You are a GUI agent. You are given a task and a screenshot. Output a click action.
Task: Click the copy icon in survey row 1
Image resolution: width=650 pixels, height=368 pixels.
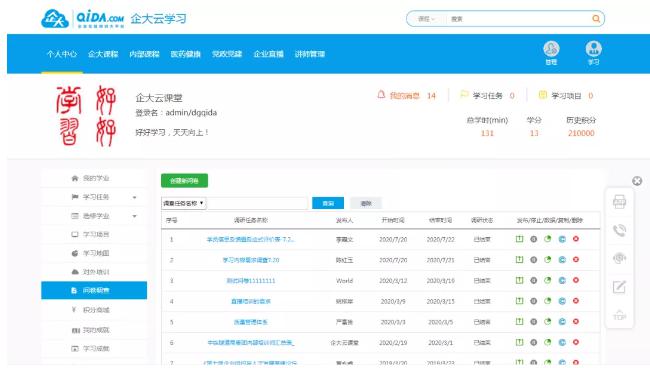click(x=562, y=239)
